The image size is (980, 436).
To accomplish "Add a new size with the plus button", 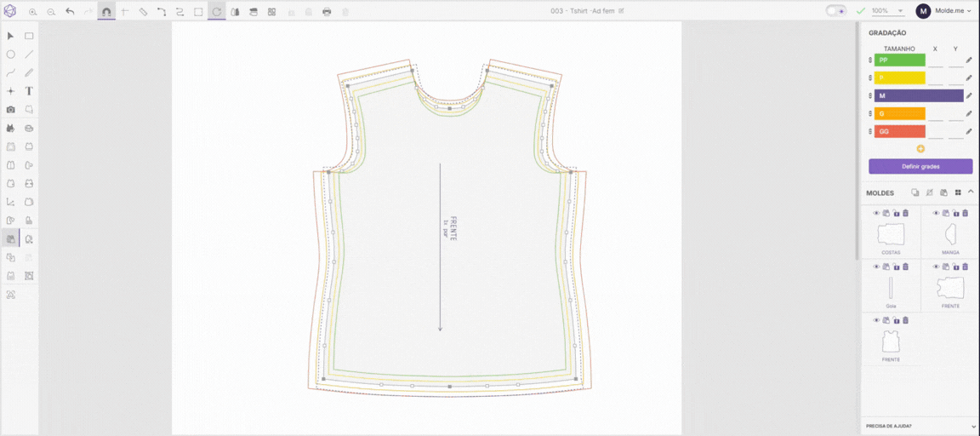I will (x=920, y=149).
